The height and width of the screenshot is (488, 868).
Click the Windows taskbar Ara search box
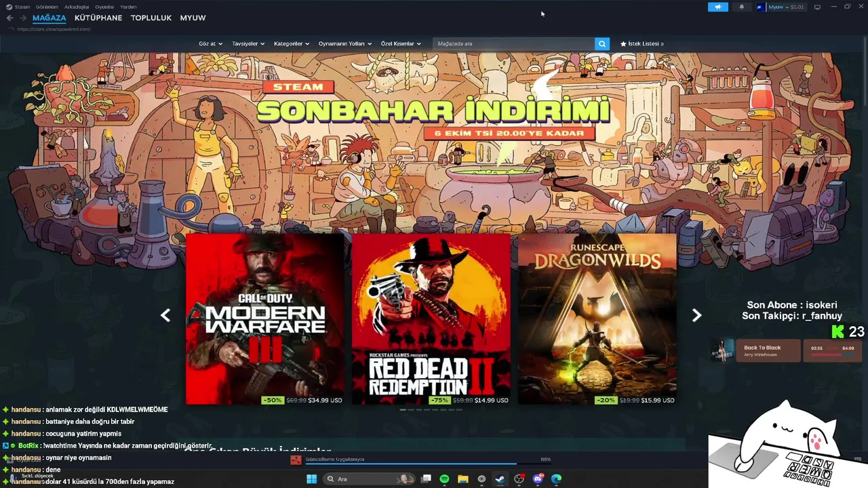coord(368,479)
